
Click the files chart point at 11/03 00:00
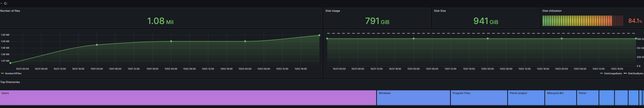[x=245, y=41]
